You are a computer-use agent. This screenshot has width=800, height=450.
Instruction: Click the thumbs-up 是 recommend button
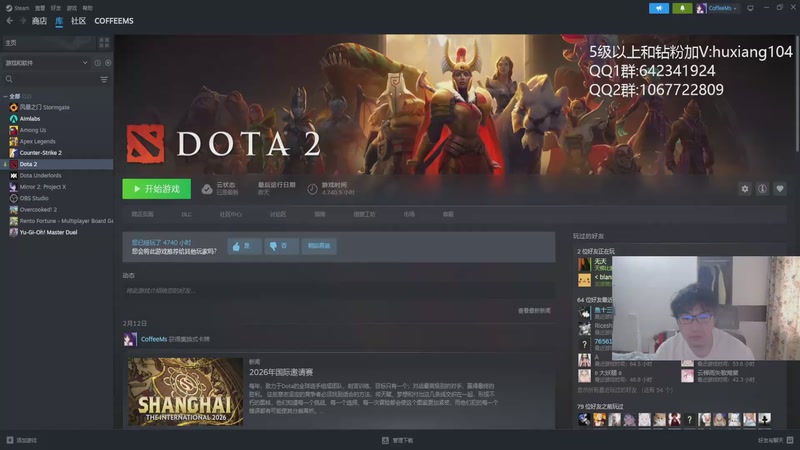[x=244, y=246]
